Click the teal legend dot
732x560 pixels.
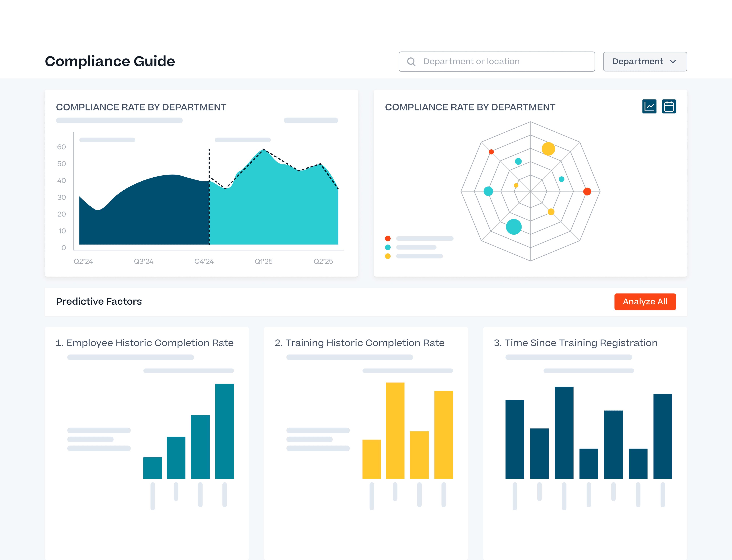click(388, 247)
